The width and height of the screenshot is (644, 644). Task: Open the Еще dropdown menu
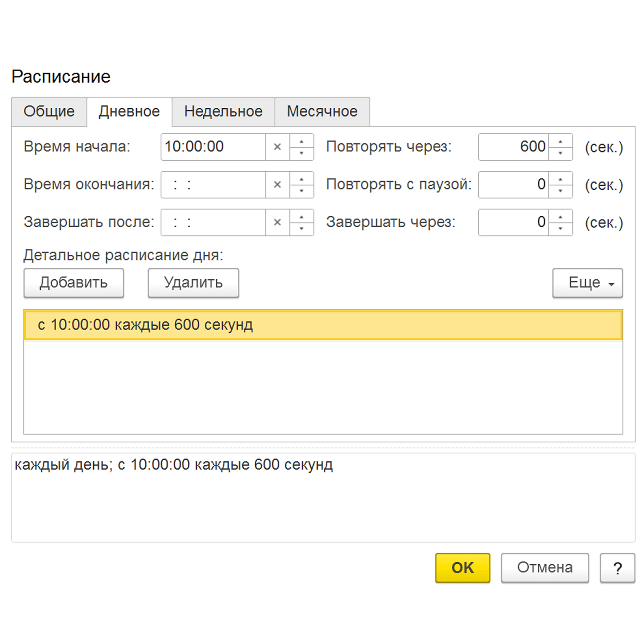click(x=587, y=282)
